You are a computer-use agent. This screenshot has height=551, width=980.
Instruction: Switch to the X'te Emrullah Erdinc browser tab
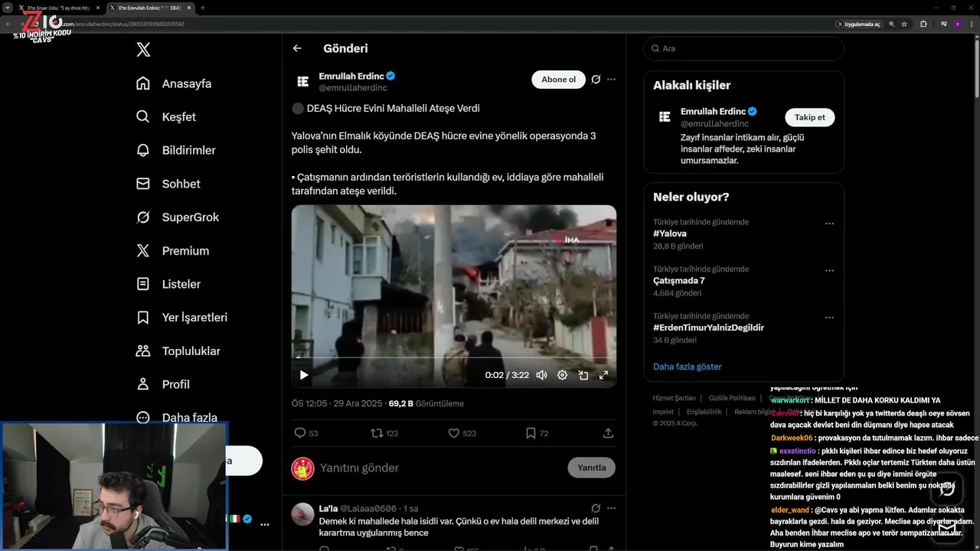coord(149,8)
